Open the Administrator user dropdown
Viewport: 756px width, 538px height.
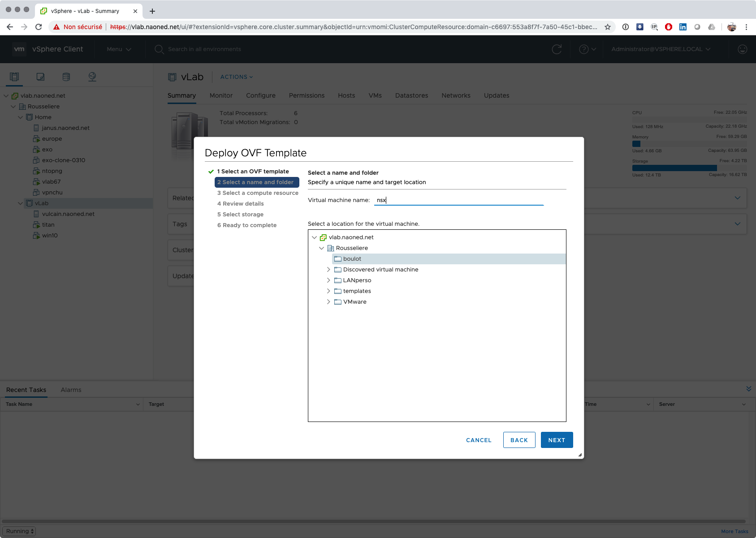(661, 49)
